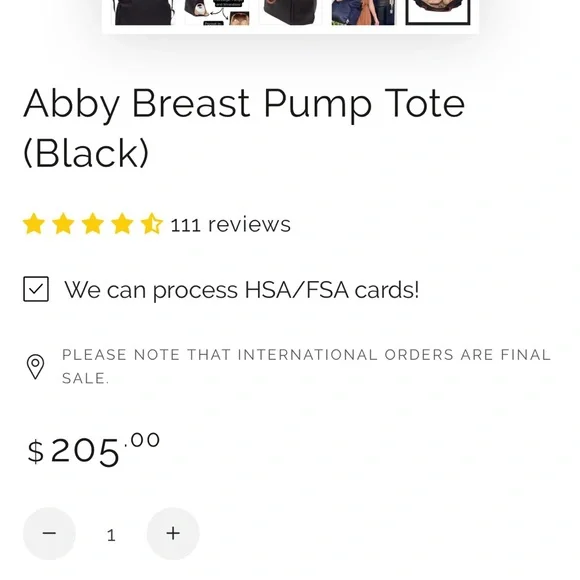Viewport: 580px width, 580px height.
Task: Select the third angled tote thumbnail
Action: point(291,13)
